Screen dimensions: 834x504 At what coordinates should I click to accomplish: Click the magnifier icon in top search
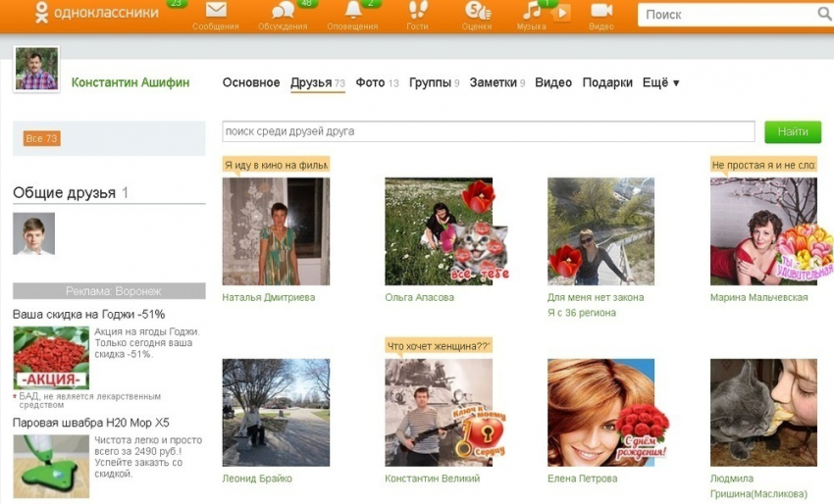(x=824, y=15)
